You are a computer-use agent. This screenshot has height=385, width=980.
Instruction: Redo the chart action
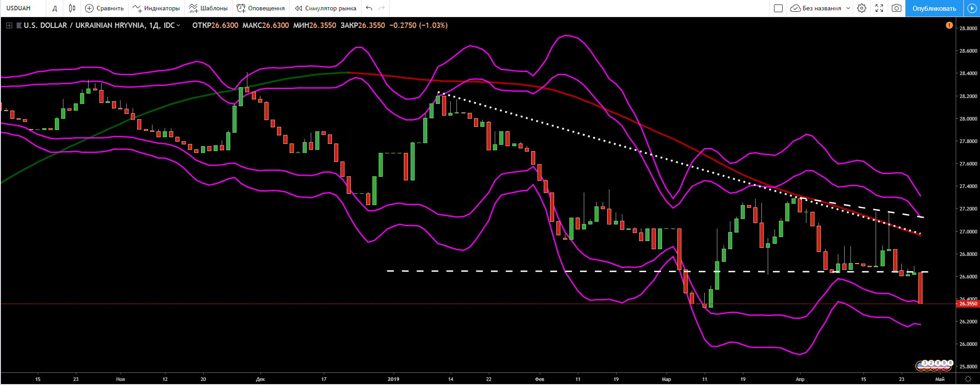pos(382,8)
